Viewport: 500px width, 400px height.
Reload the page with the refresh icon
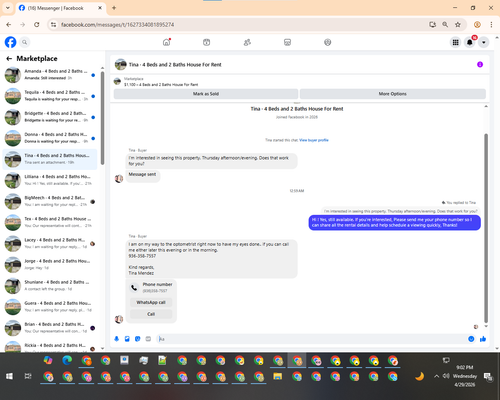pos(37,25)
